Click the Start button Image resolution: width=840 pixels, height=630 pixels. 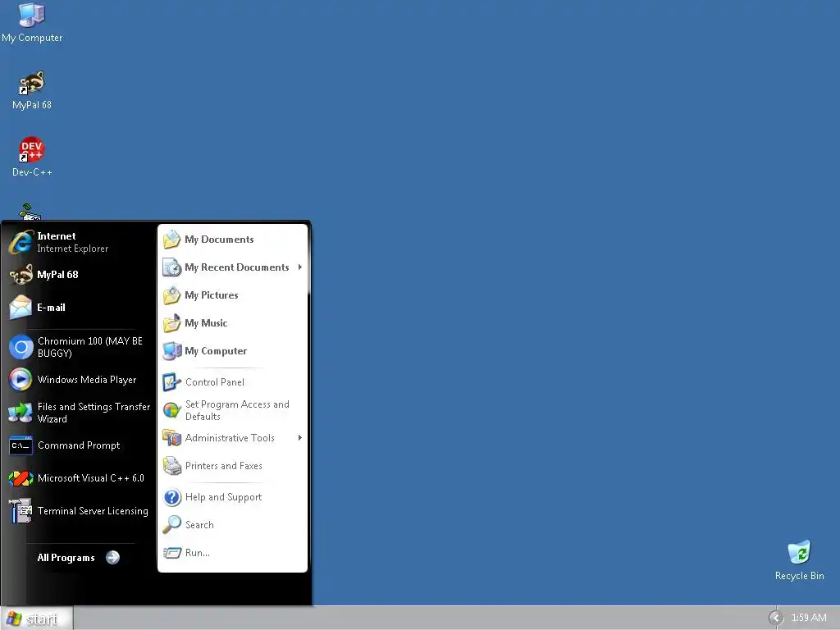36,619
